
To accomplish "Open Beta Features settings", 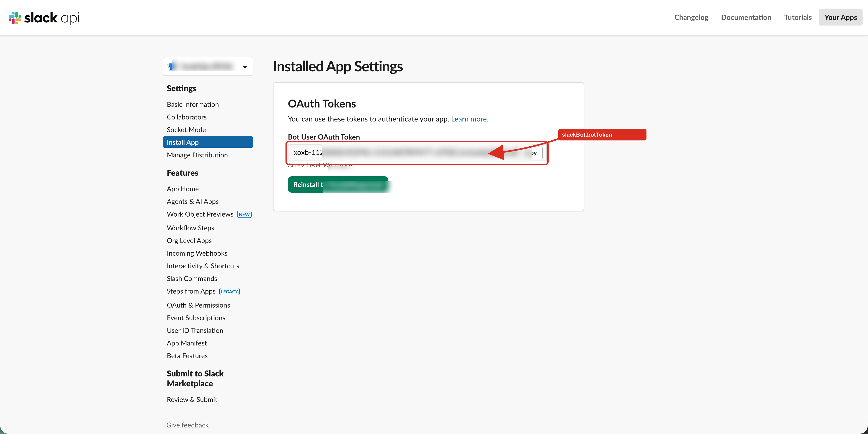I will click(187, 356).
